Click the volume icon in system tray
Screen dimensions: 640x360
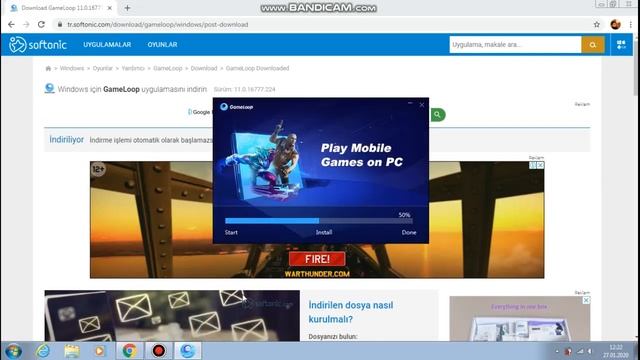[590, 351]
